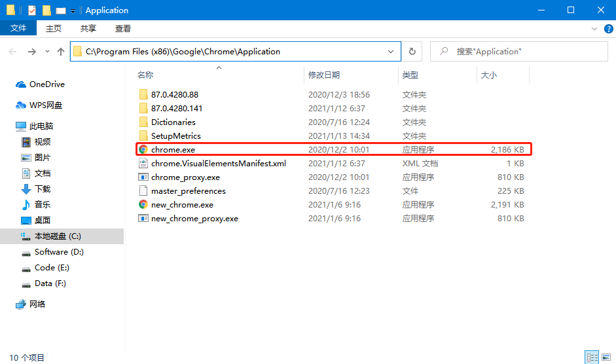This screenshot has width=616, height=364.
Task: Sort by the 名称 column header
Action: point(145,75)
